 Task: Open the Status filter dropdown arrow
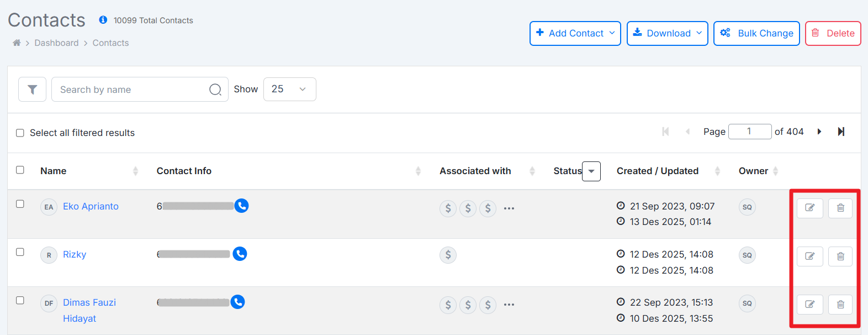click(591, 171)
